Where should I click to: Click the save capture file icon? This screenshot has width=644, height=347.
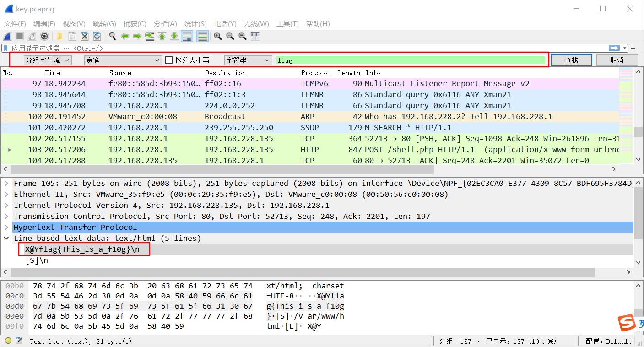tap(72, 36)
